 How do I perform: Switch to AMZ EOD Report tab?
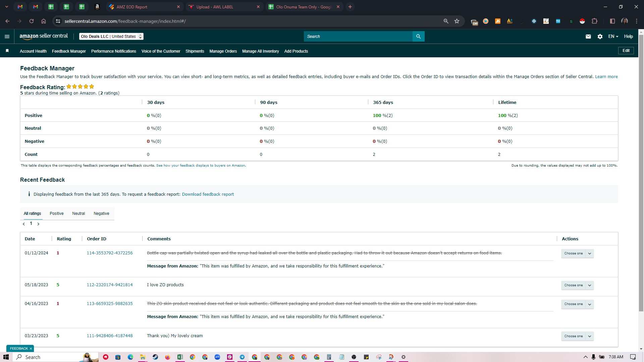coord(144,7)
